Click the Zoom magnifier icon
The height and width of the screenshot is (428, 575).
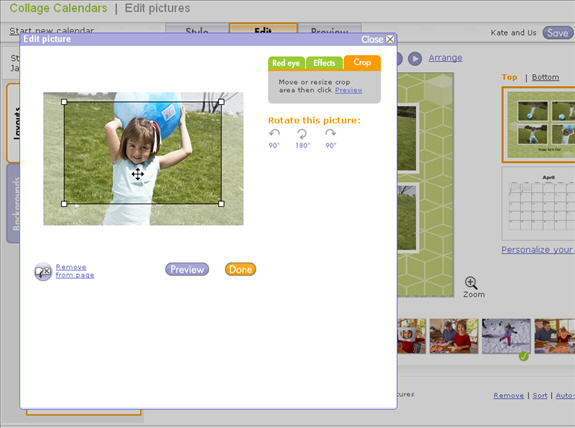pos(471,283)
